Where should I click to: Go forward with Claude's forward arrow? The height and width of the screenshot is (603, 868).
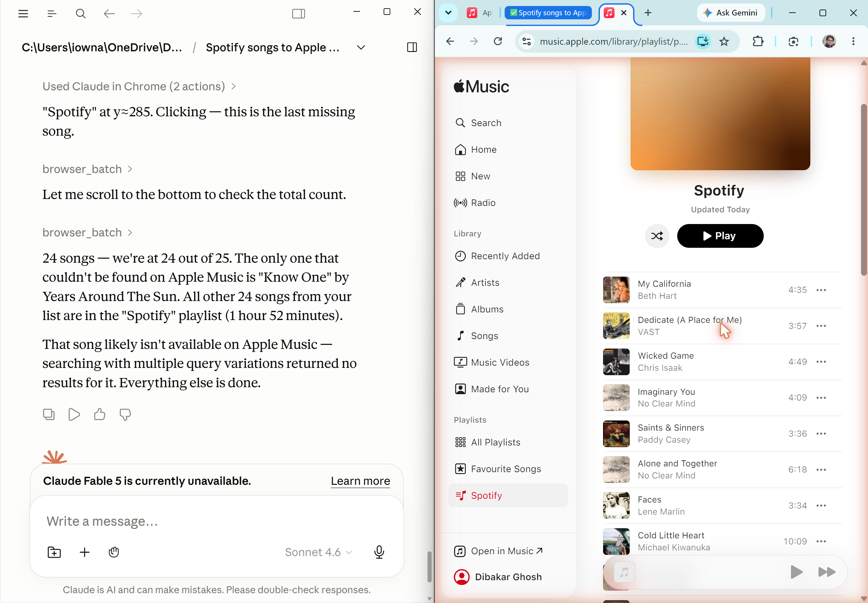point(136,14)
